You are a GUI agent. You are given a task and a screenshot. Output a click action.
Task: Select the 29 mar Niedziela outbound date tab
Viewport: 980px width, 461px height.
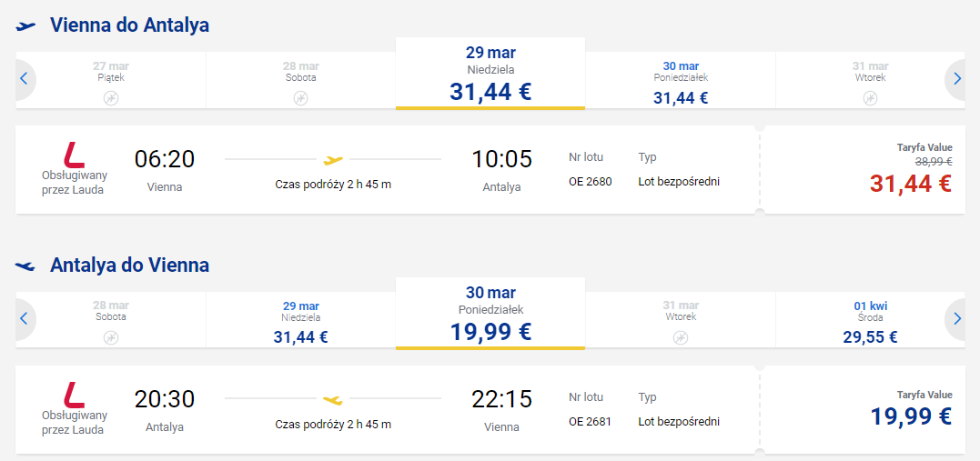click(490, 73)
